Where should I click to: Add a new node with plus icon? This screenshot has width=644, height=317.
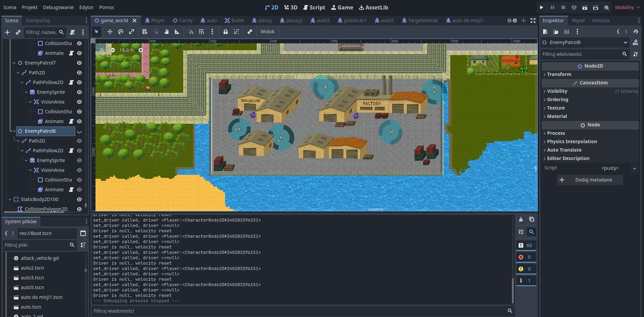pyautogui.click(x=7, y=32)
